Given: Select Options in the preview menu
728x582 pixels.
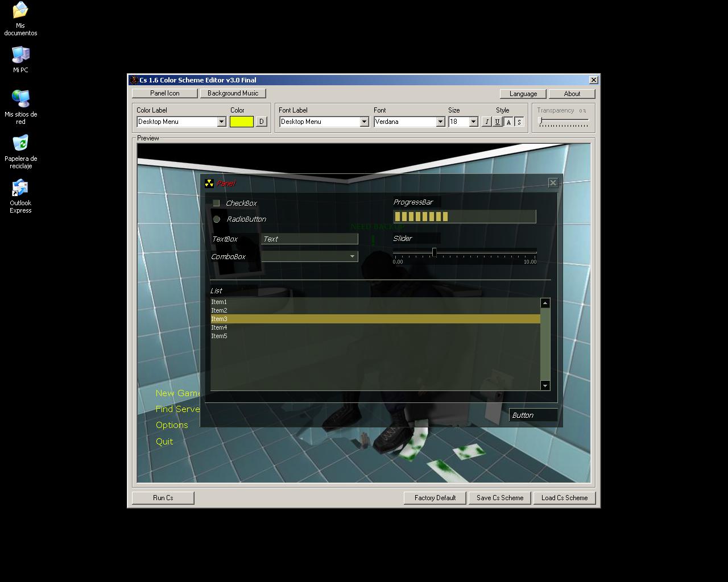Looking at the screenshot, I should coord(172,425).
